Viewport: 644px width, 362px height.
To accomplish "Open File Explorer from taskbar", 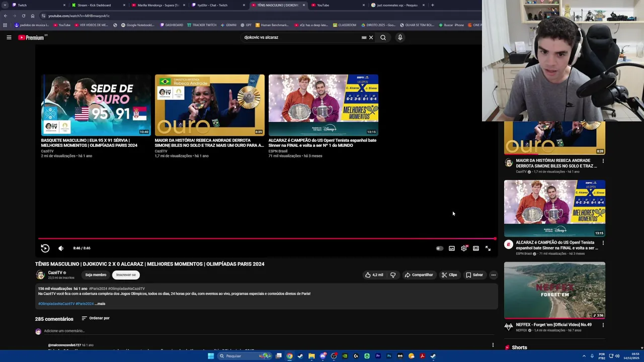I will (311, 356).
